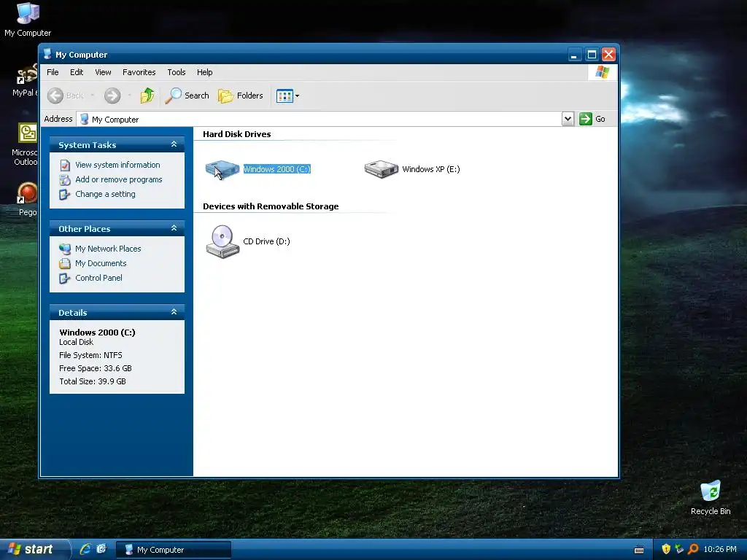The width and height of the screenshot is (747, 560).
Task: Open the Forward history dropdown arrow
Action: coord(130,96)
